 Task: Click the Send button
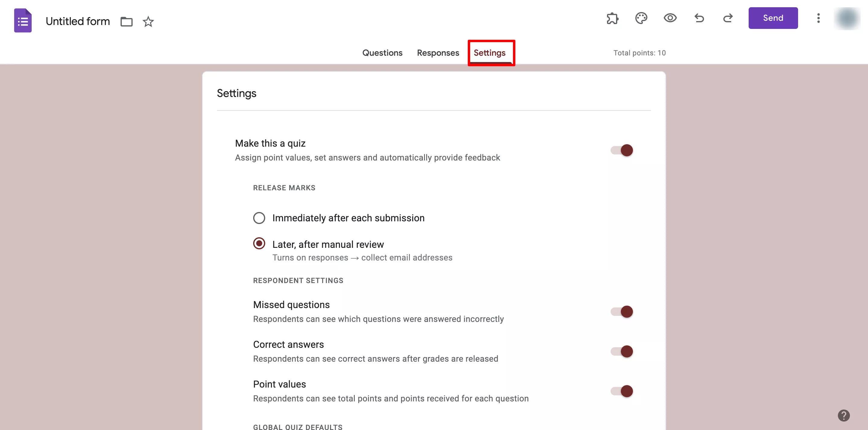pyautogui.click(x=773, y=18)
